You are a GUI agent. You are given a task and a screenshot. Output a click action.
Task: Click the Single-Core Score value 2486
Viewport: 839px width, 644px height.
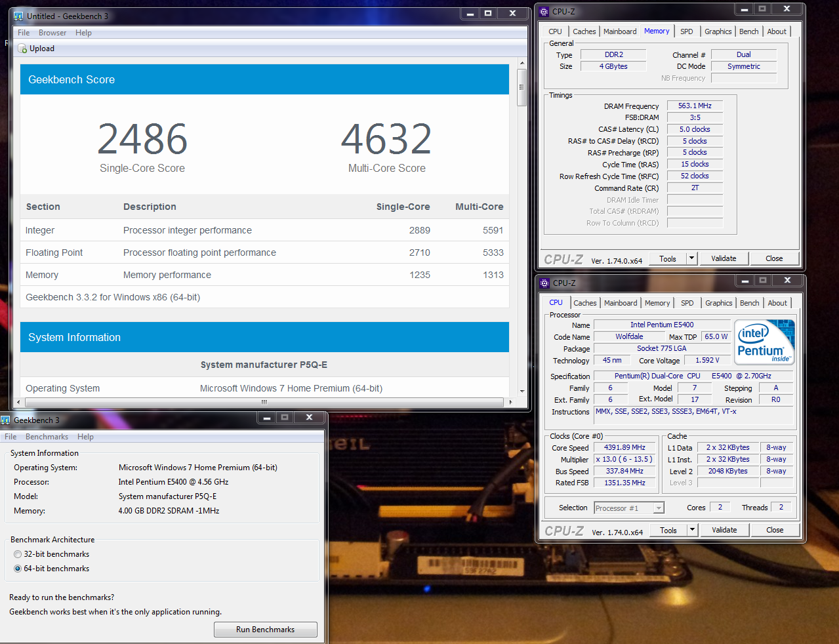point(142,139)
